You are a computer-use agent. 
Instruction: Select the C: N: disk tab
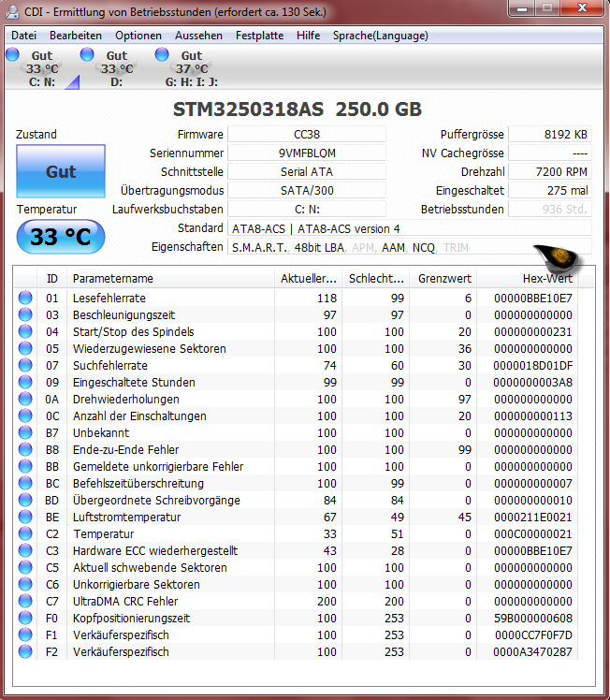42,68
